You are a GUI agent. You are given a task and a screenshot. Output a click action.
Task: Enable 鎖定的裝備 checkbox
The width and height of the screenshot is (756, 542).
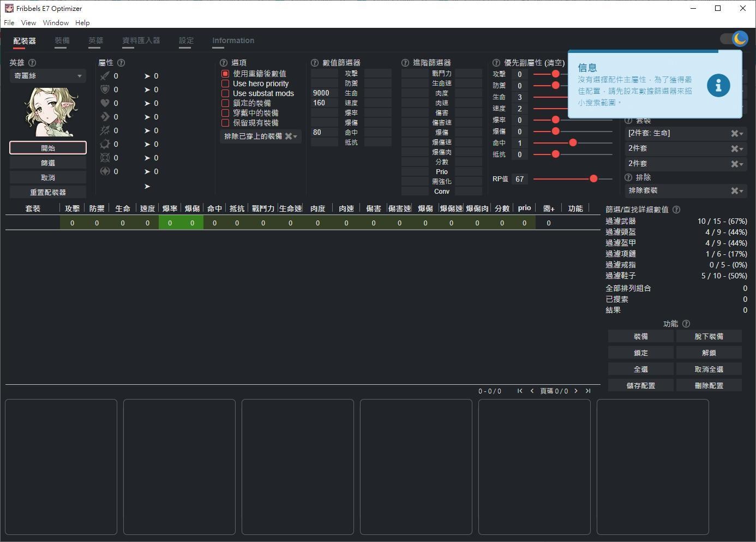tap(225, 103)
